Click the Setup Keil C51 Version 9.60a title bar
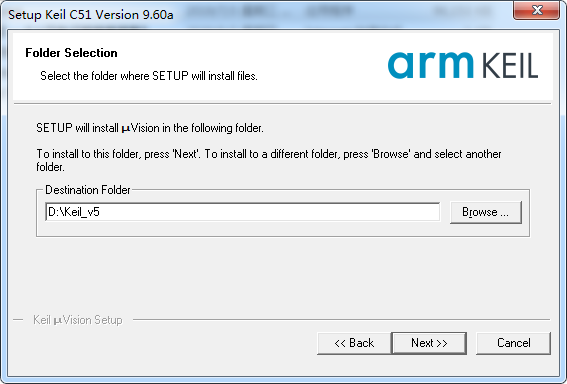This screenshot has height=384, width=567. coord(91,15)
